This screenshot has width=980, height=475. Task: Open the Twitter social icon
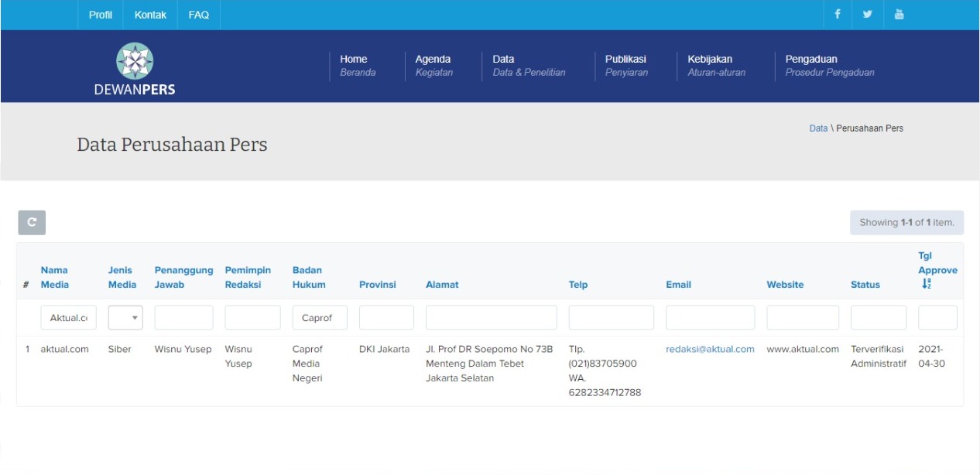[x=868, y=15]
